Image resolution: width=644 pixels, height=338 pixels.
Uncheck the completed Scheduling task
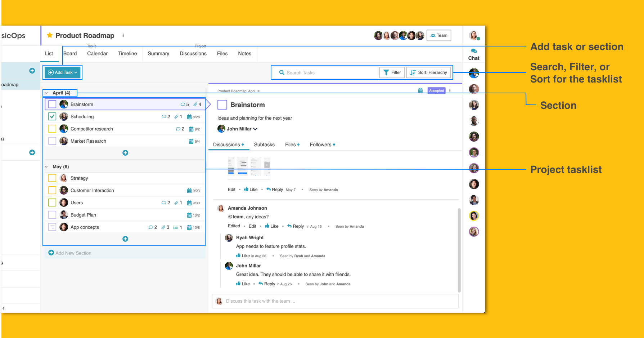[52, 116]
